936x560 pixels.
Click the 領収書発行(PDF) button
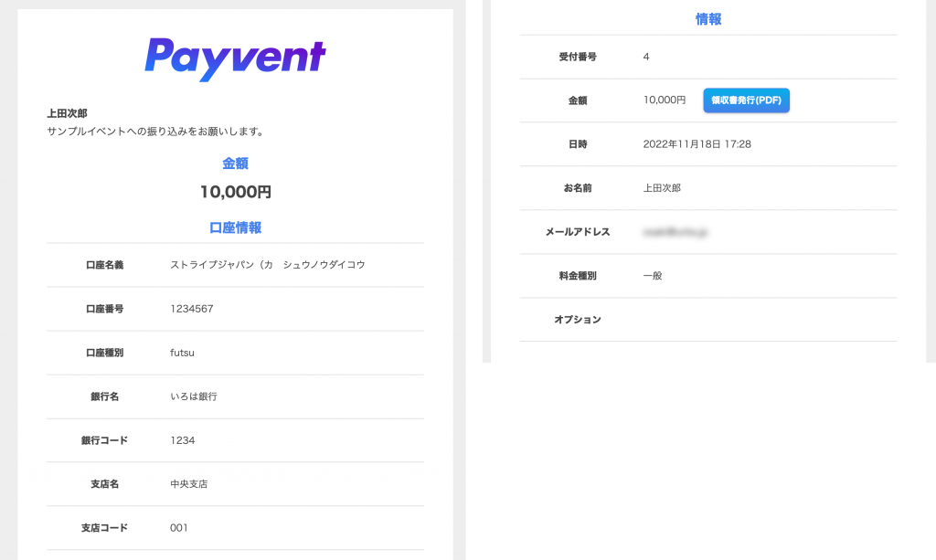pyautogui.click(x=746, y=100)
